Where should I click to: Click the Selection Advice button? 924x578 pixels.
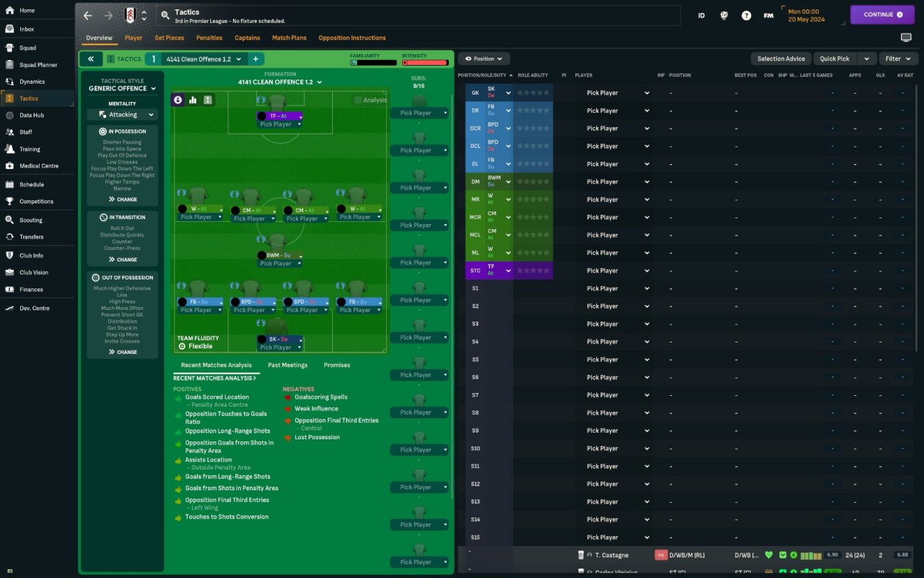tap(781, 59)
